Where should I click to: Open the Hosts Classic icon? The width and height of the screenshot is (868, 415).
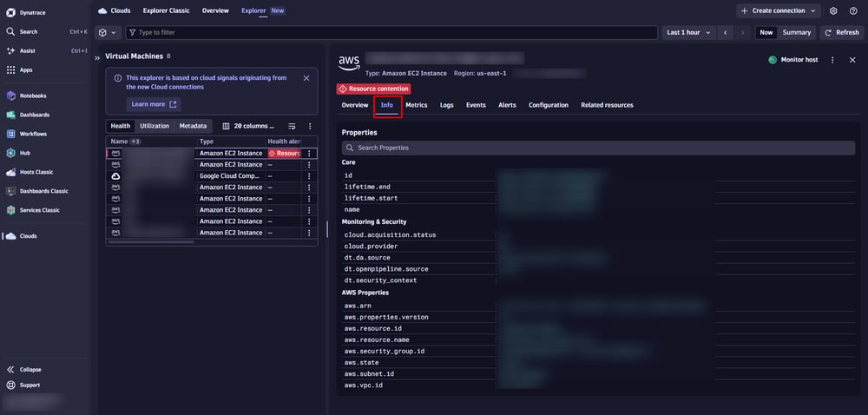tap(10, 172)
